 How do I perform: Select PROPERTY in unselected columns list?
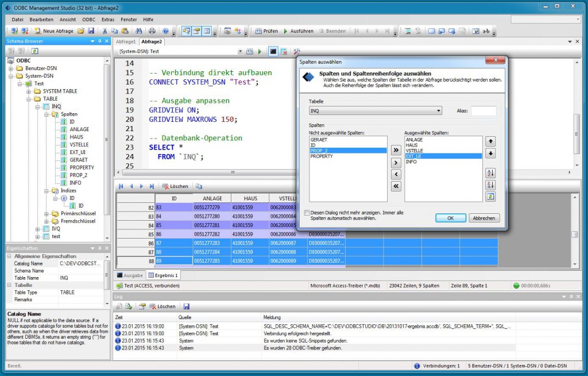coord(322,156)
